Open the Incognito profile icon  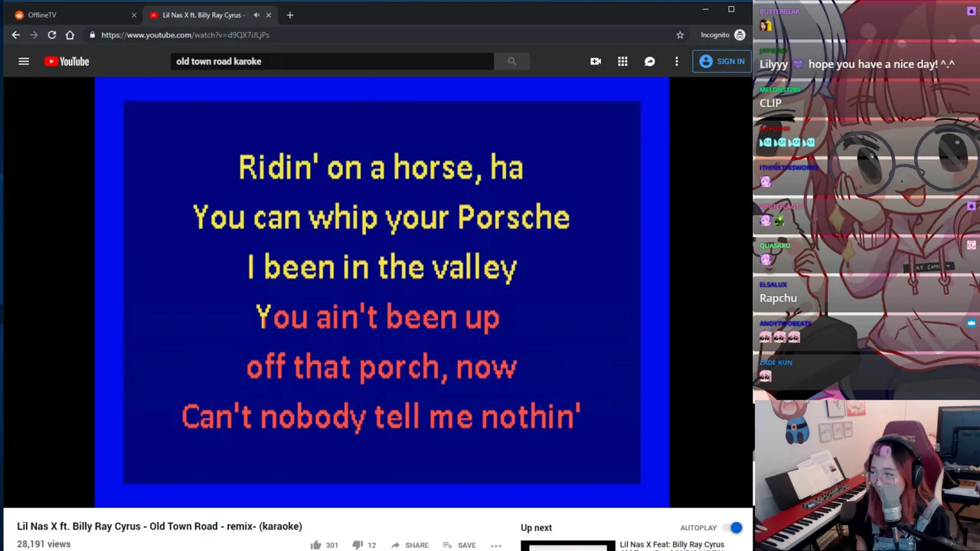tap(740, 34)
